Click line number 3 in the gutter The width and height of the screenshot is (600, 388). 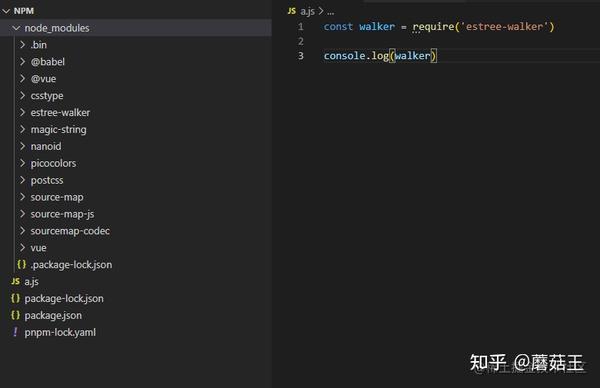point(301,56)
